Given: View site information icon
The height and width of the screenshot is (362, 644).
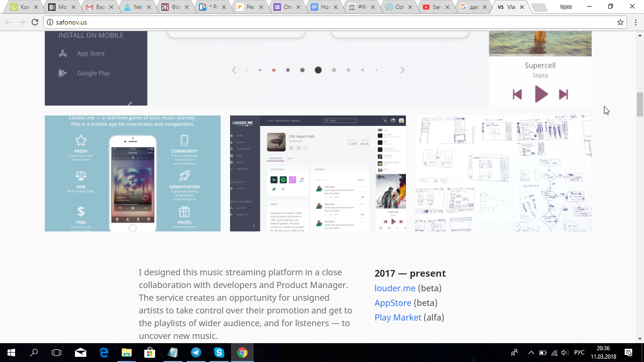Looking at the screenshot, I should 50,22.
